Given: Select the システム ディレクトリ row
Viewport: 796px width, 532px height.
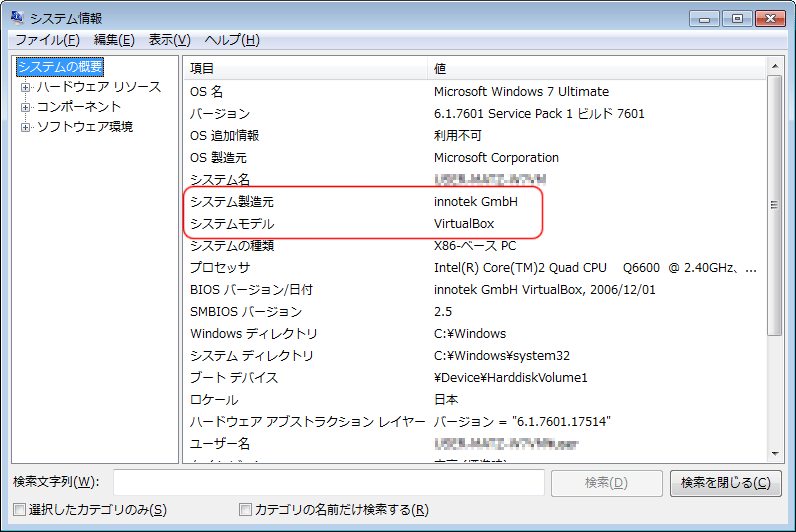Looking at the screenshot, I should pos(475,356).
